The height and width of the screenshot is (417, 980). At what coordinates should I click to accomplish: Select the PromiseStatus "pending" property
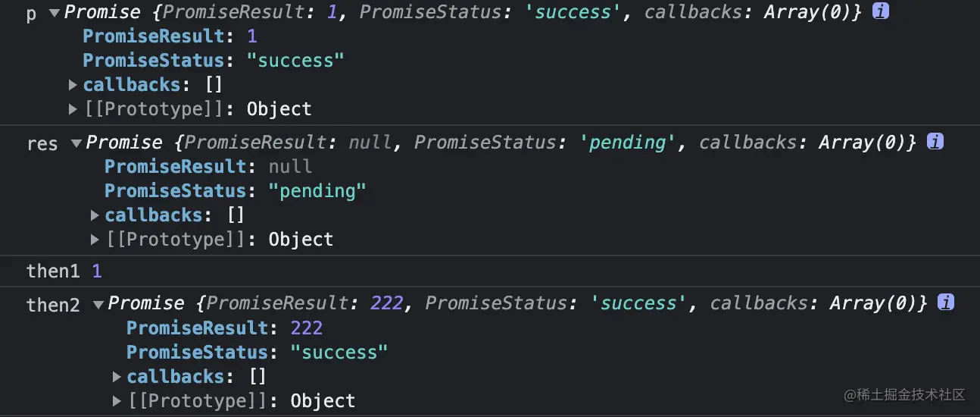pos(235,190)
